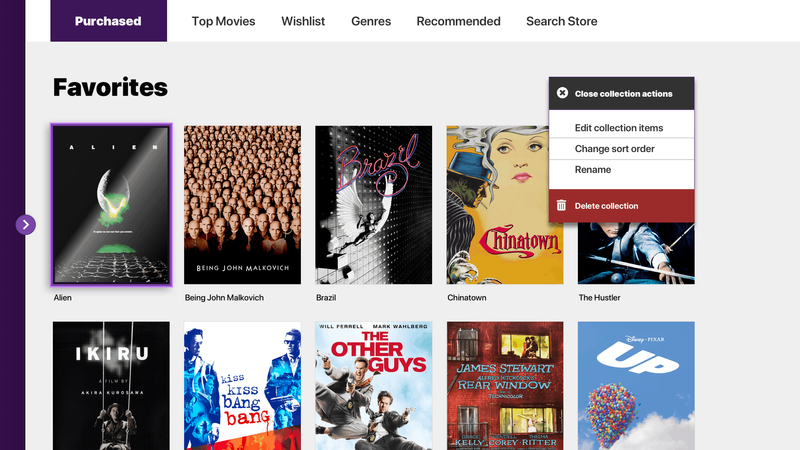The image size is (800, 450).
Task: Choose Edit collection items from the menu
Action: click(621, 128)
